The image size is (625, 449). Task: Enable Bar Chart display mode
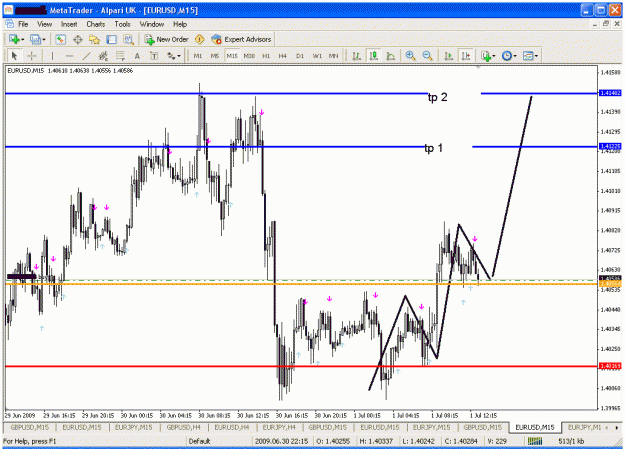[357, 56]
